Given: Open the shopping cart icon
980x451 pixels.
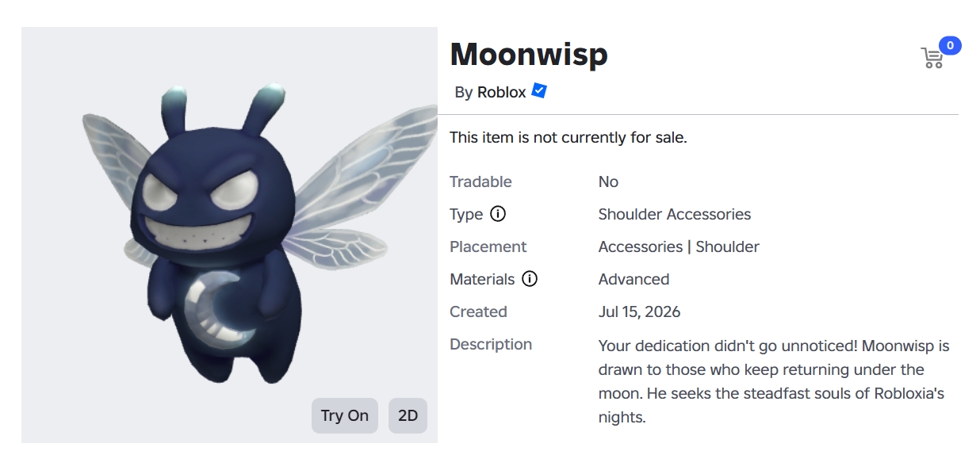Looking at the screenshot, I should point(932,58).
